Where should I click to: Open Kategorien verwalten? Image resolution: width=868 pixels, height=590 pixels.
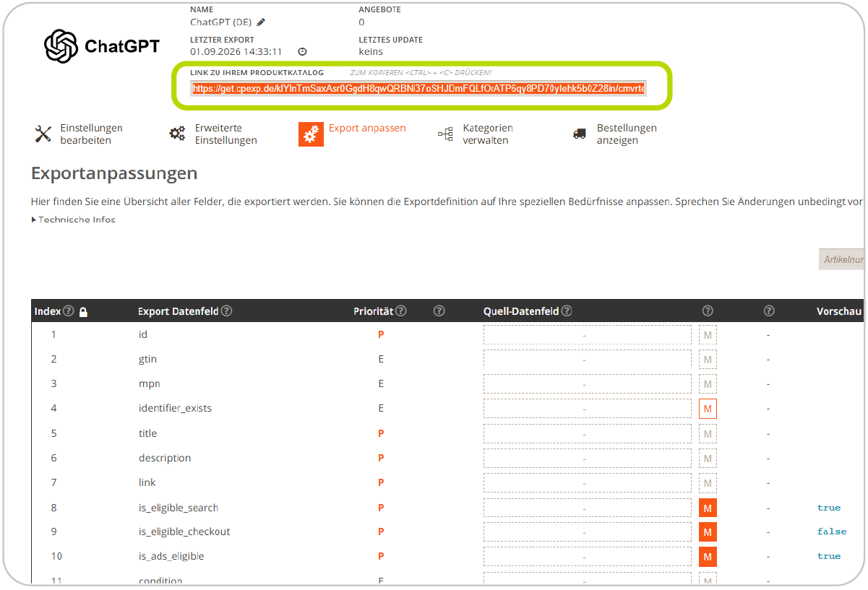point(488,134)
